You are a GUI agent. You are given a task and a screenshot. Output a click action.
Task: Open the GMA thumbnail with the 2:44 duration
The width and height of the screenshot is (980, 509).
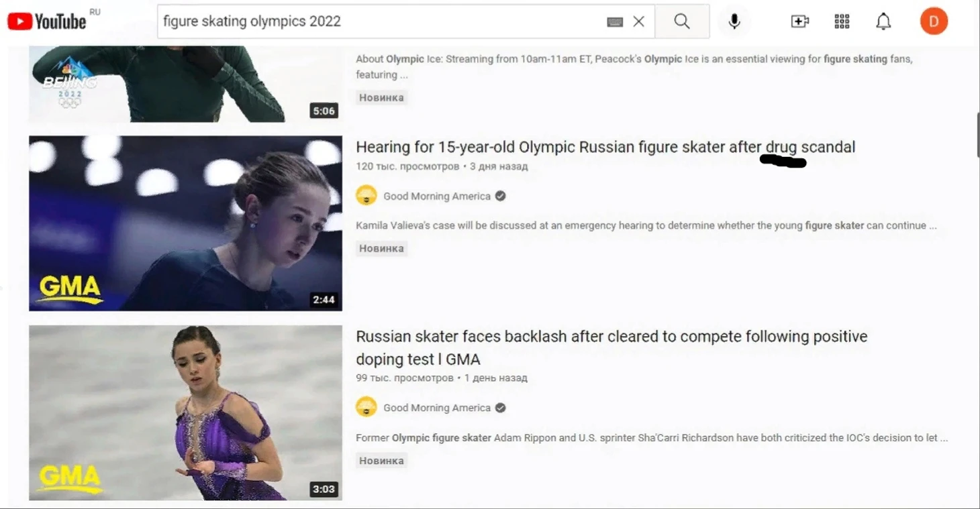click(x=185, y=223)
